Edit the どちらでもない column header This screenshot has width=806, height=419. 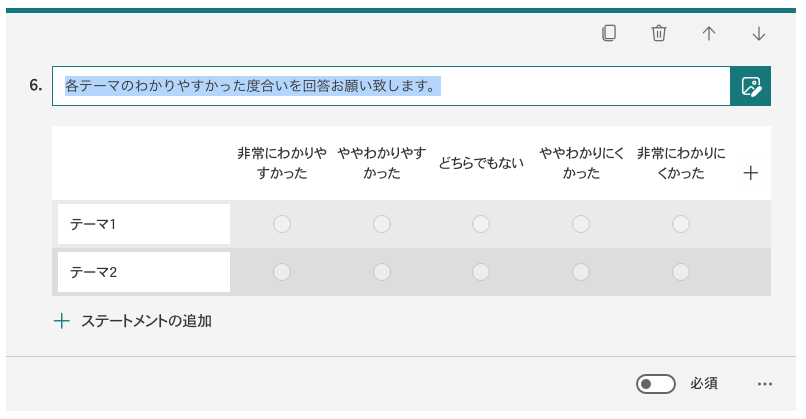tap(481, 163)
